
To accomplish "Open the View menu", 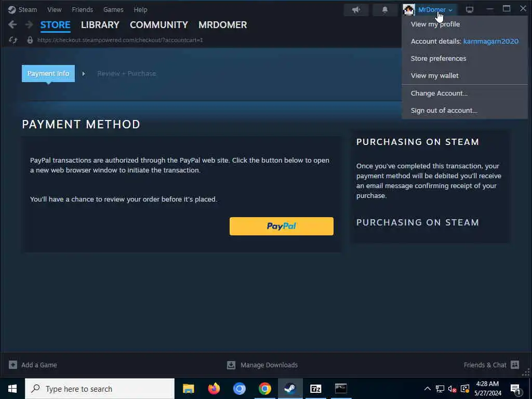I will [x=54, y=9].
